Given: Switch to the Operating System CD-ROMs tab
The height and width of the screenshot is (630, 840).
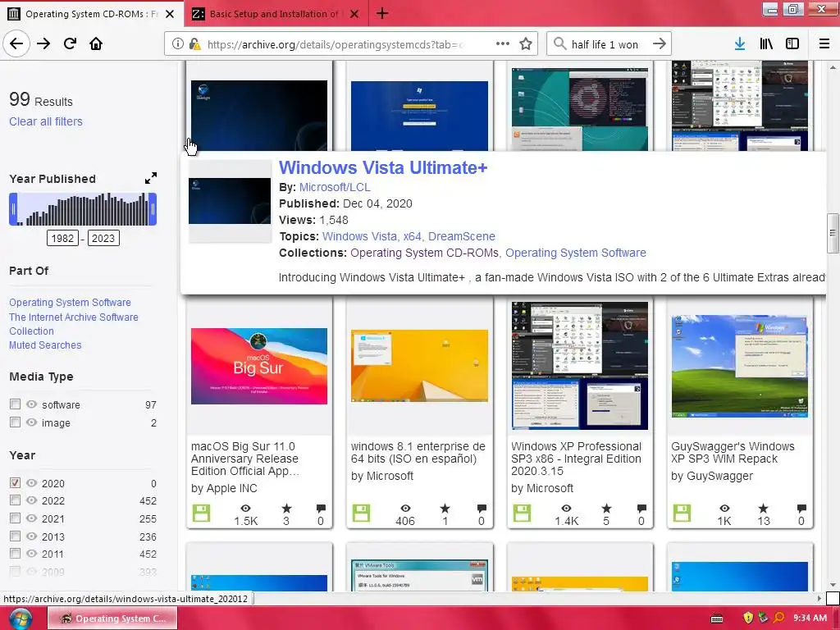Looking at the screenshot, I should click(x=91, y=14).
